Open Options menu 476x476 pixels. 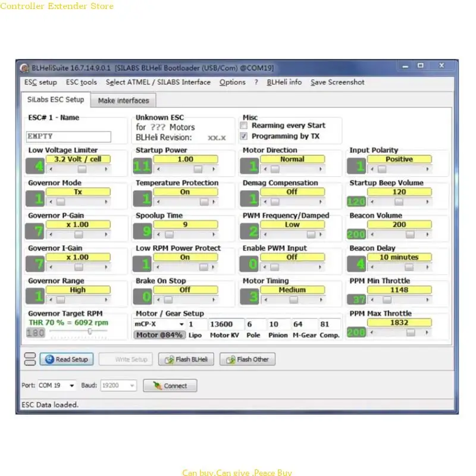point(232,82)
